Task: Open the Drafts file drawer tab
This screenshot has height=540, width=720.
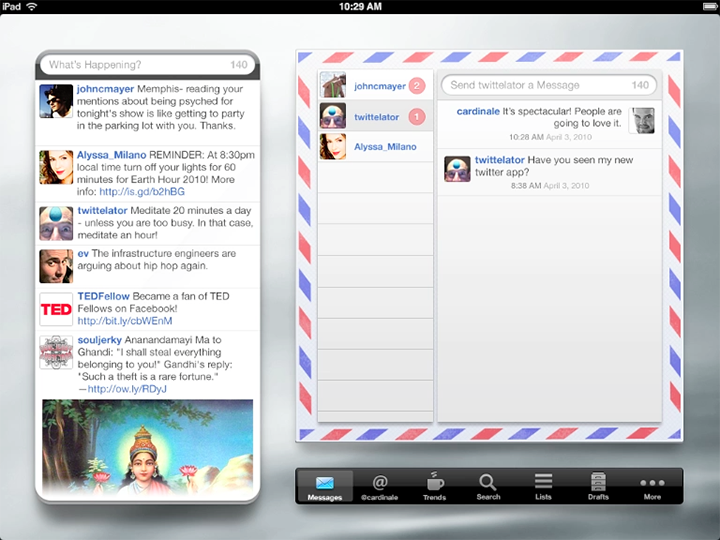Action: 598,487
